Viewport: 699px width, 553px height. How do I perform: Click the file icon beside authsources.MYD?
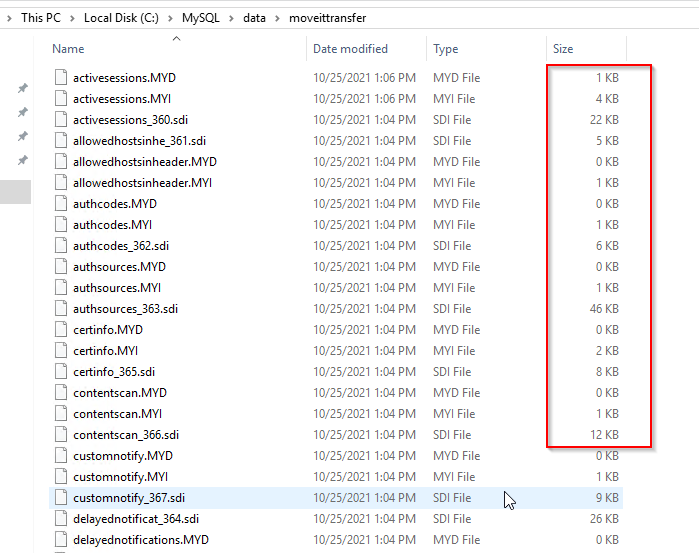pyautogui.click(x=61, y=266)
